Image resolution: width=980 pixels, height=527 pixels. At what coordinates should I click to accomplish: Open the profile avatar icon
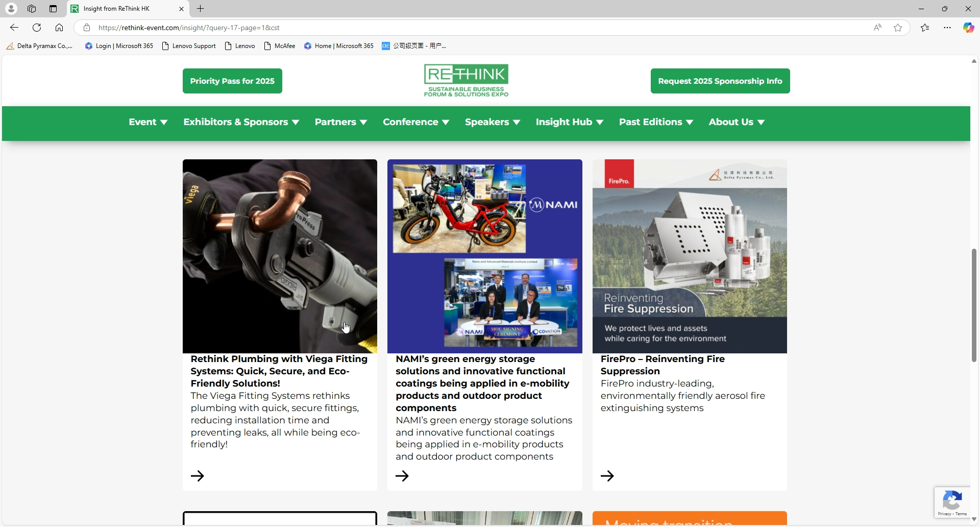[x=11, y=9]
